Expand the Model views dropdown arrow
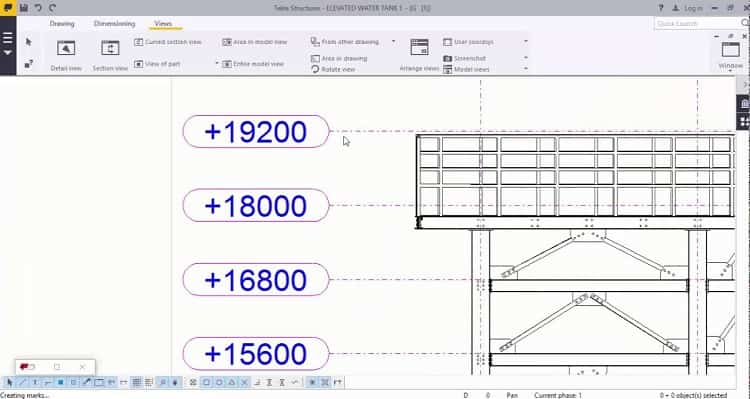750x399 pixels. (x=526, y=69)
